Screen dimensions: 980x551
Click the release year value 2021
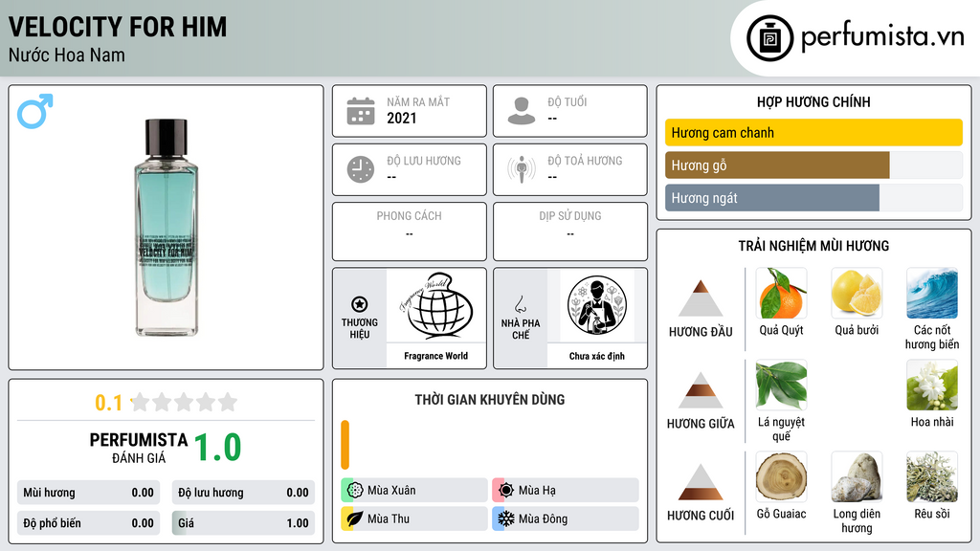401,118
